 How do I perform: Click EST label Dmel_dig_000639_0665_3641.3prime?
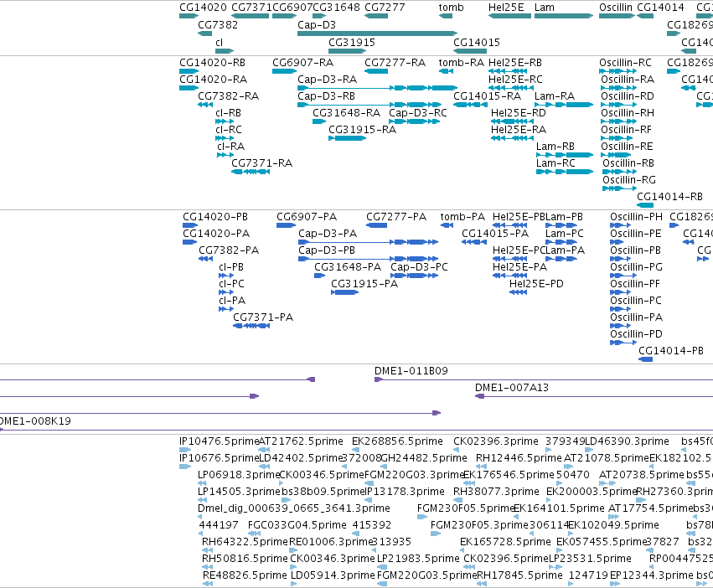click(294, 508)
